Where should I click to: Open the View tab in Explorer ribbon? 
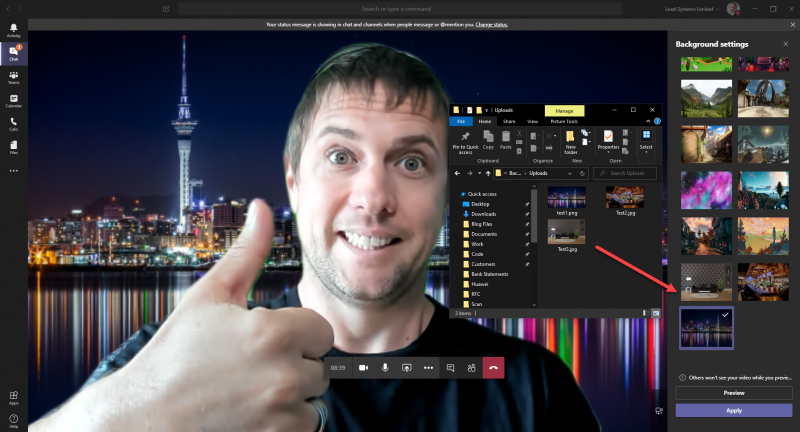tap(532, 121)
